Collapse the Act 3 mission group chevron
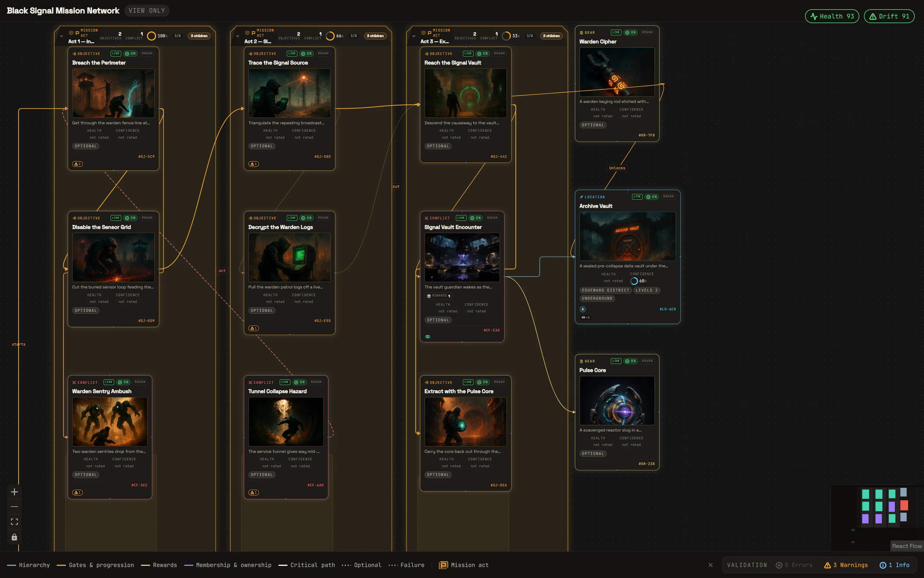The image size is (924, 578). (x=413, y=36)
